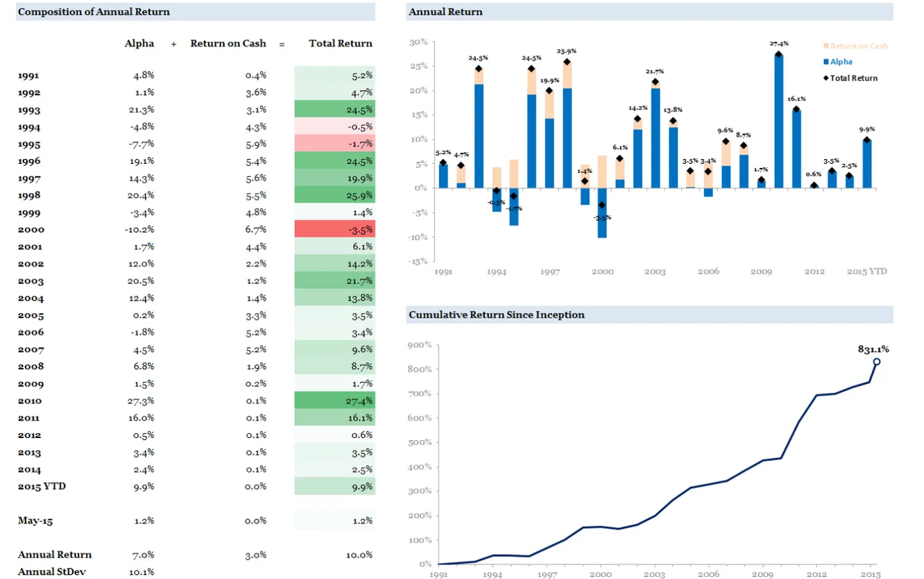Click the Return on Cash column header
The height and width of the screenshot is (579, 924).
click(228, 43)
